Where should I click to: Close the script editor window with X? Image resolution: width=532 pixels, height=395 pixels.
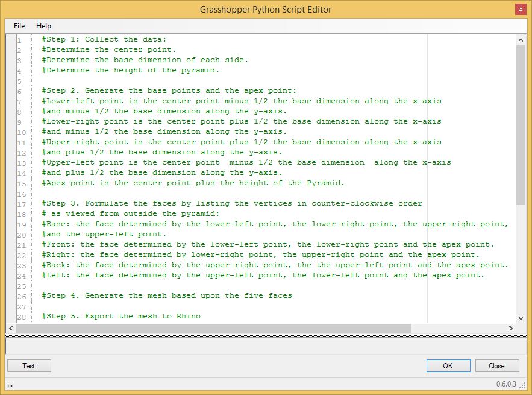click(521, 10)
